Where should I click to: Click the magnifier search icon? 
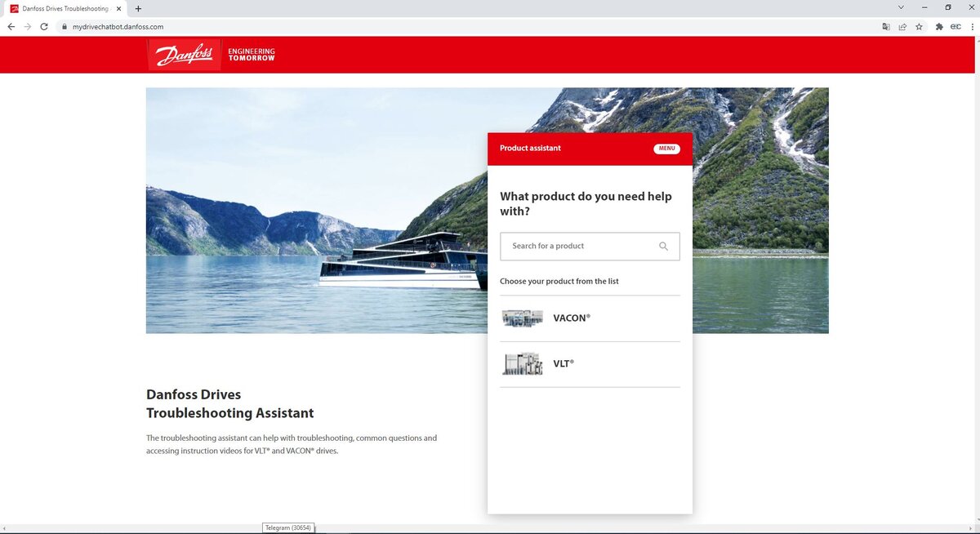point(663,246)
